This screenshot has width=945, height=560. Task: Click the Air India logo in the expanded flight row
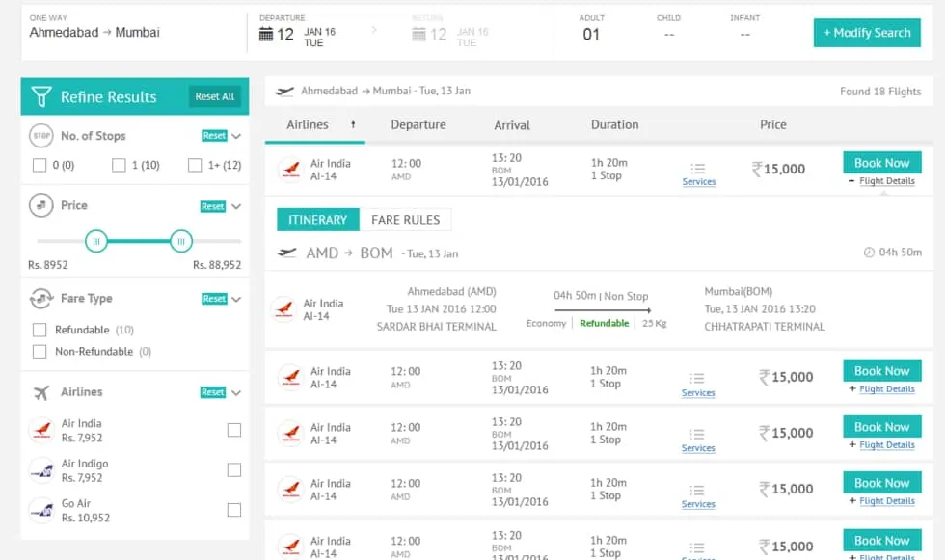coord(290,170)
